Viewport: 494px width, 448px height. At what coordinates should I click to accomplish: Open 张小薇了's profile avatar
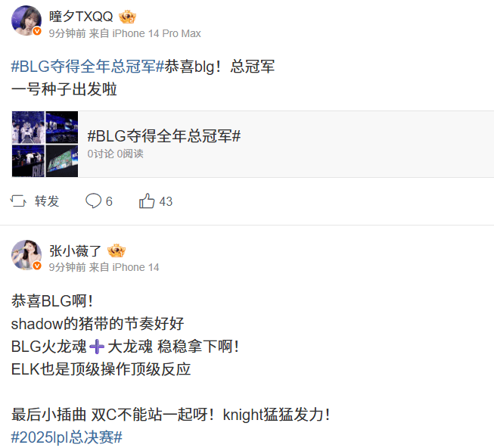point(26,255)
